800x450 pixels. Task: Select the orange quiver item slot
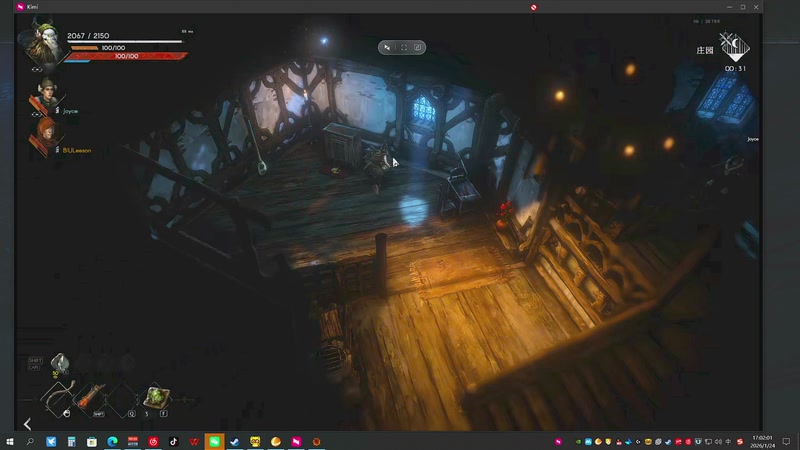point(92,397)
